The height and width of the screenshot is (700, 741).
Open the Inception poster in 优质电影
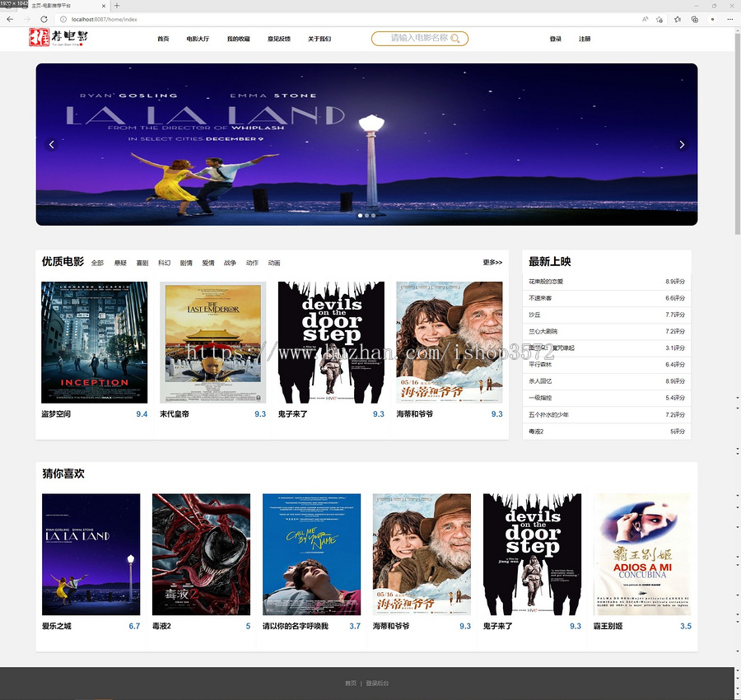click(x=94, y=343)
